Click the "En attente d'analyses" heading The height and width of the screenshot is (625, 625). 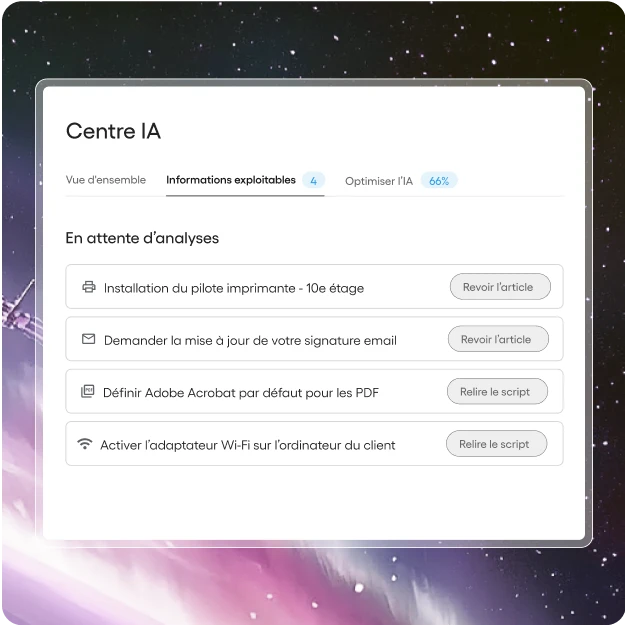tap(142, 238)
